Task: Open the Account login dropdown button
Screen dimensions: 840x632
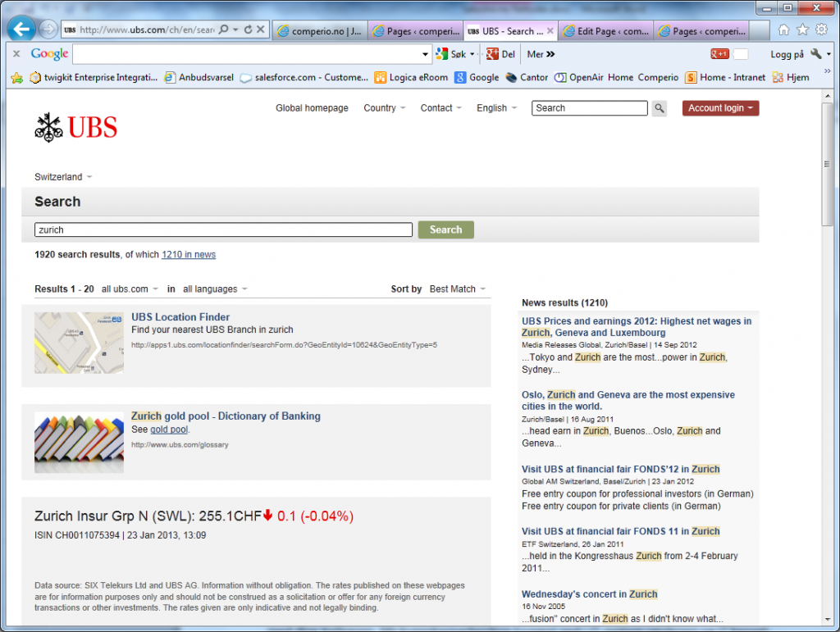Action: point(720,108)
